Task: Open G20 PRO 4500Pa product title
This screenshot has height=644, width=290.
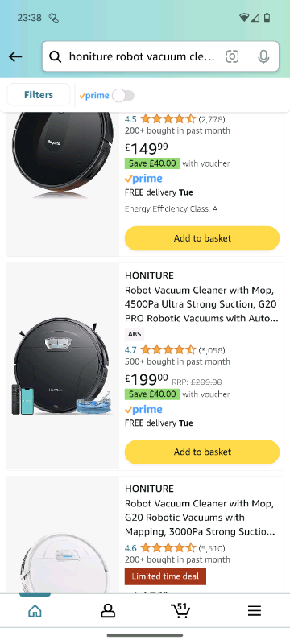Action: (201, 304)
